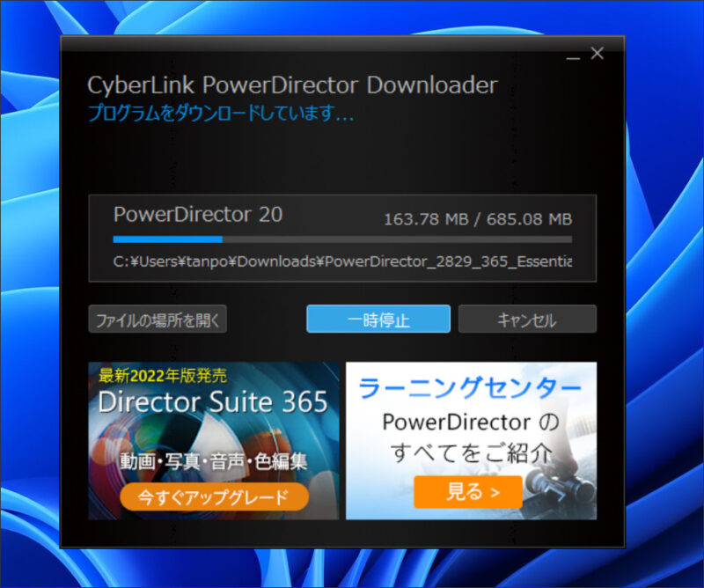Click the PowerDirector 20 download progress bar

coord(342,239)
